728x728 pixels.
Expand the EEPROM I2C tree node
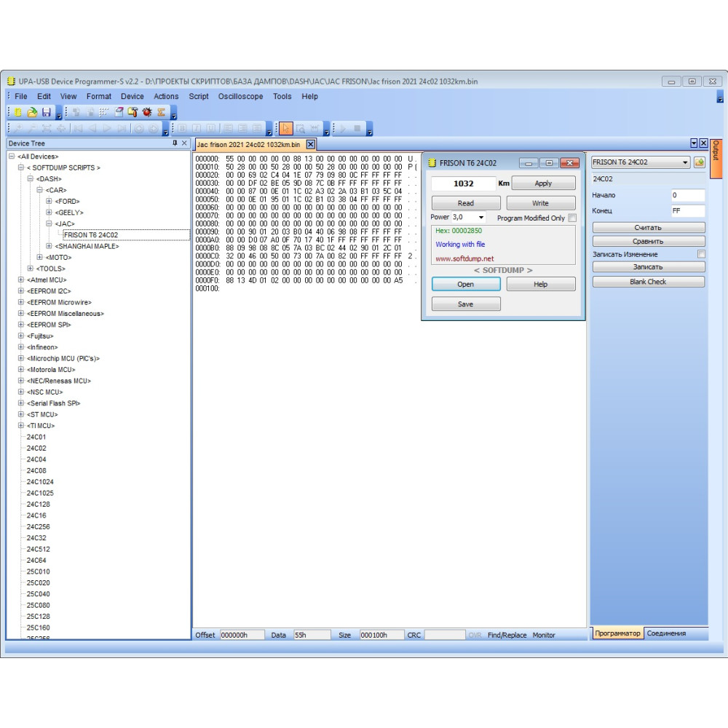click(x=21, y=290)
